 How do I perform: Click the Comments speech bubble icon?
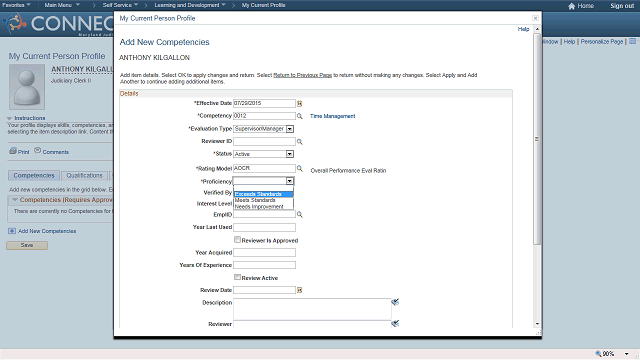(x=38, y=151)
